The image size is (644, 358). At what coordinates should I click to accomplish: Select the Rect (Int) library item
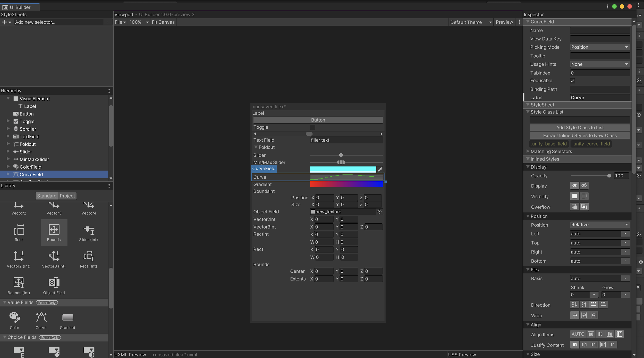click(89, 259)
